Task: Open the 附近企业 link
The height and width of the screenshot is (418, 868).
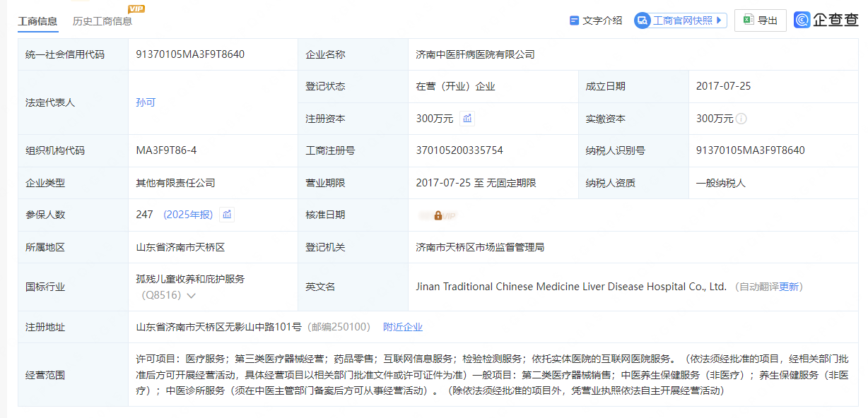Action: point(403,327)
